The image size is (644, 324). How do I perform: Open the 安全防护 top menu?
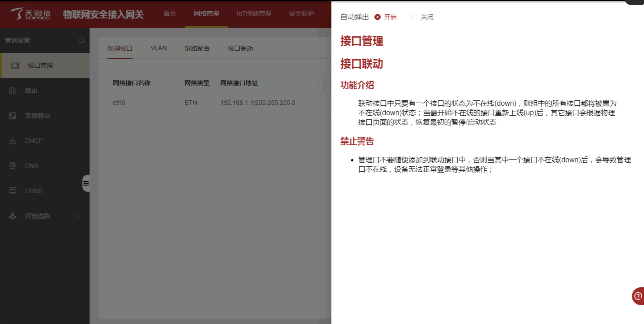tap(301, 13)
